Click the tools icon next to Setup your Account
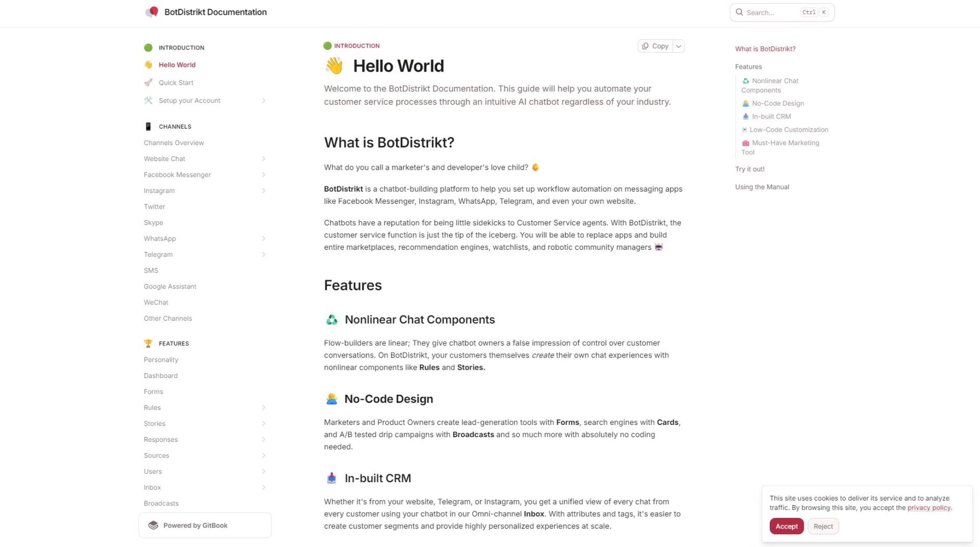This screenshot has width=980, height=547. (148, 101)
